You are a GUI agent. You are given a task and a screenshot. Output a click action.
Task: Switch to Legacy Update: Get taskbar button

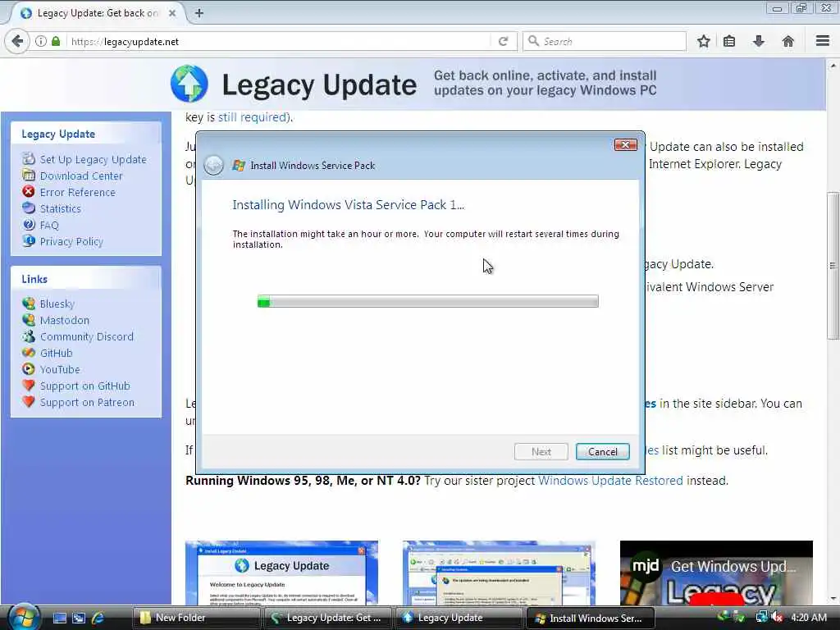click(327, 619)
